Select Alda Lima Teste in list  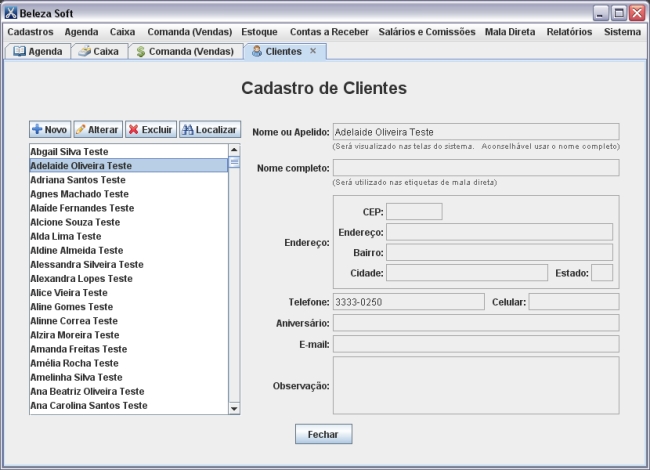[x=129, y=236]
